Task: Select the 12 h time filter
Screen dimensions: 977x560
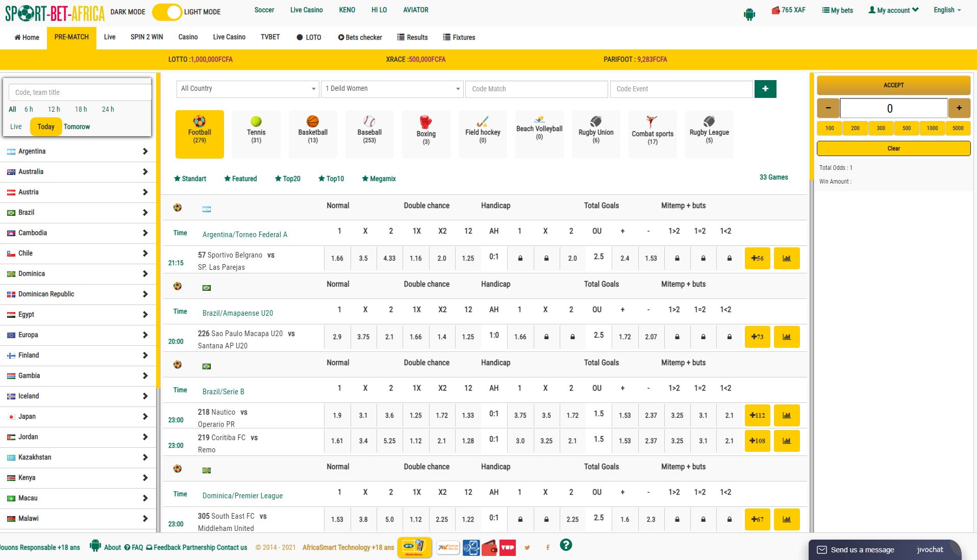Action: click(54, 109)
